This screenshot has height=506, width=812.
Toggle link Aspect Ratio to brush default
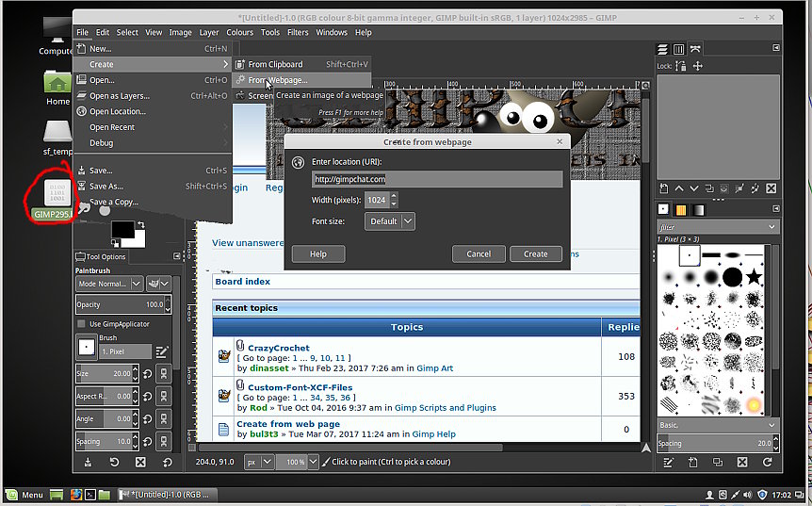[164, 396]
